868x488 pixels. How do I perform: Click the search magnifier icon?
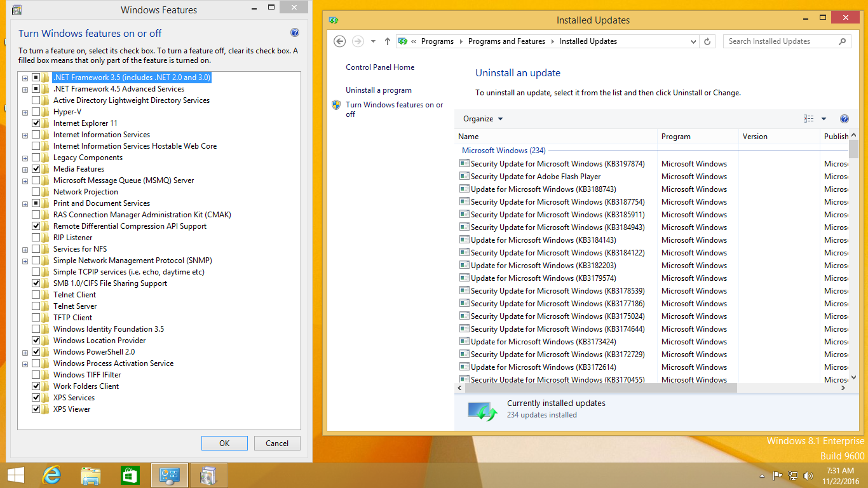[843, 41]
